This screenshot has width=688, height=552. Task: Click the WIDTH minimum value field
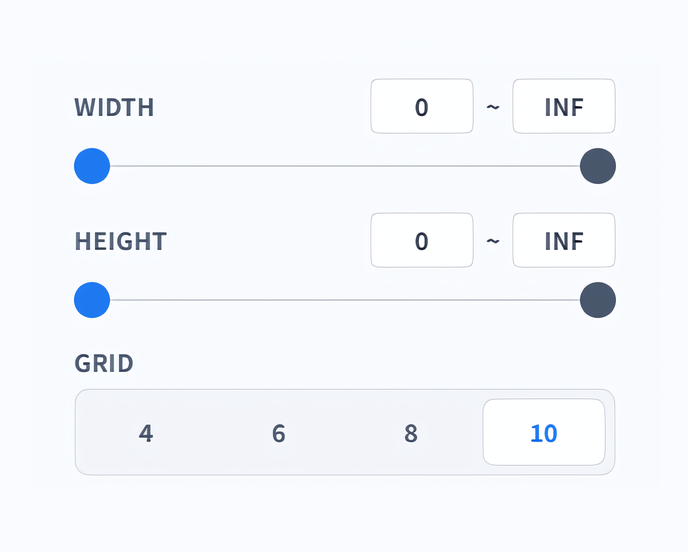[x=421, y=106]
